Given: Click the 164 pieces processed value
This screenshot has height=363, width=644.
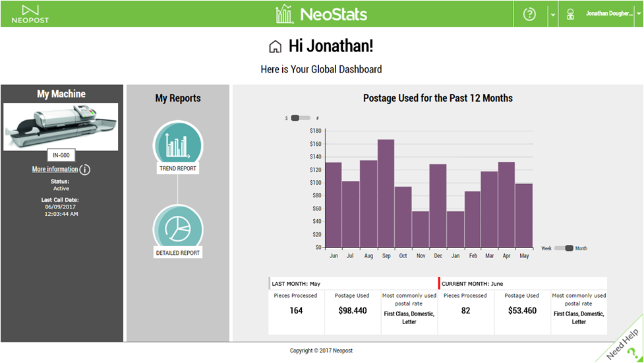Looking at the screenshot, I should click(296, 311).
